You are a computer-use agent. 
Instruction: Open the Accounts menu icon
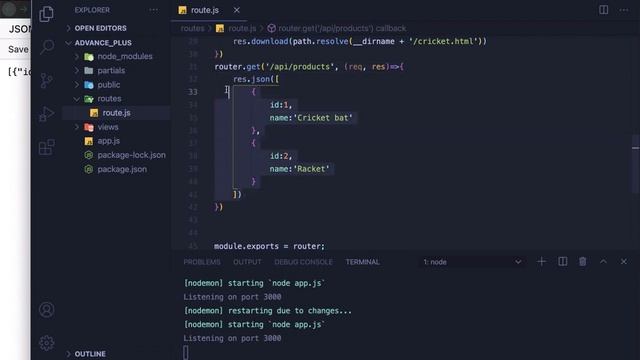(x=47, y=310)
